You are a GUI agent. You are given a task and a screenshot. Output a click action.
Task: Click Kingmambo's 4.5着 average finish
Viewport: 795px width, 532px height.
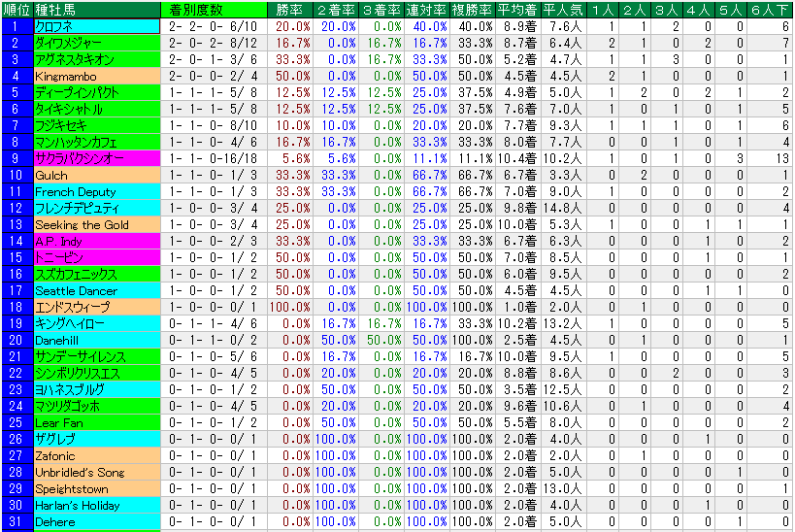point(517,76)
